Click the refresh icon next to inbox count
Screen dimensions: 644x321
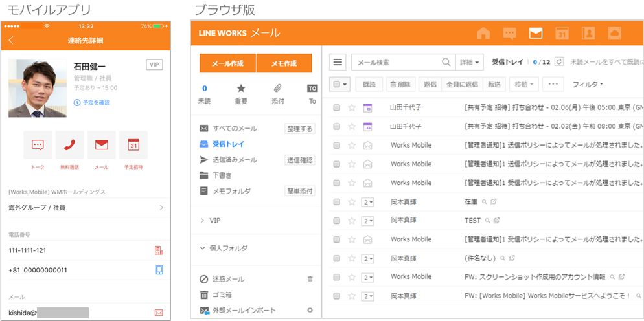[x=559, y=62]
